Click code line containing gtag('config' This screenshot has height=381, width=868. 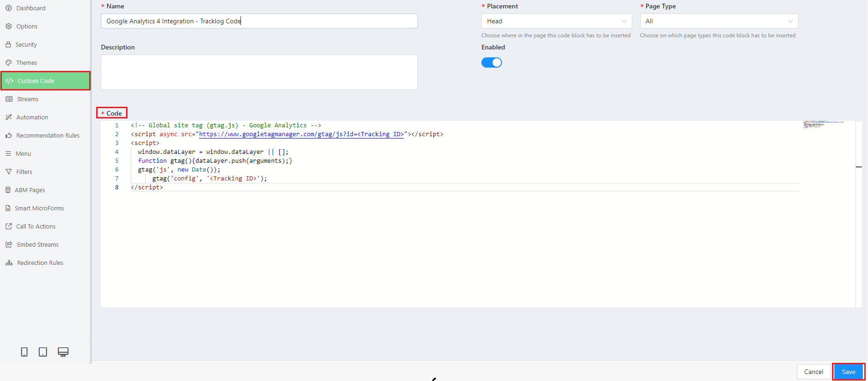click(210, 179)
